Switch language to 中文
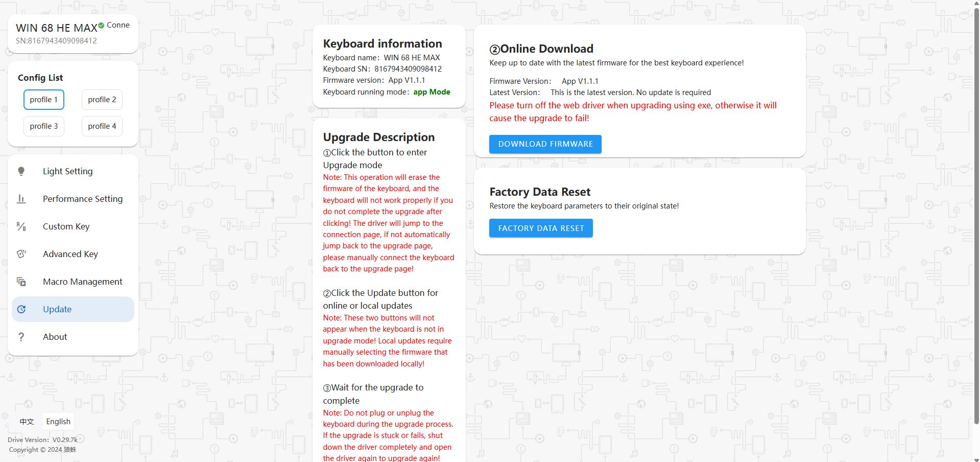 coord(27,422)
